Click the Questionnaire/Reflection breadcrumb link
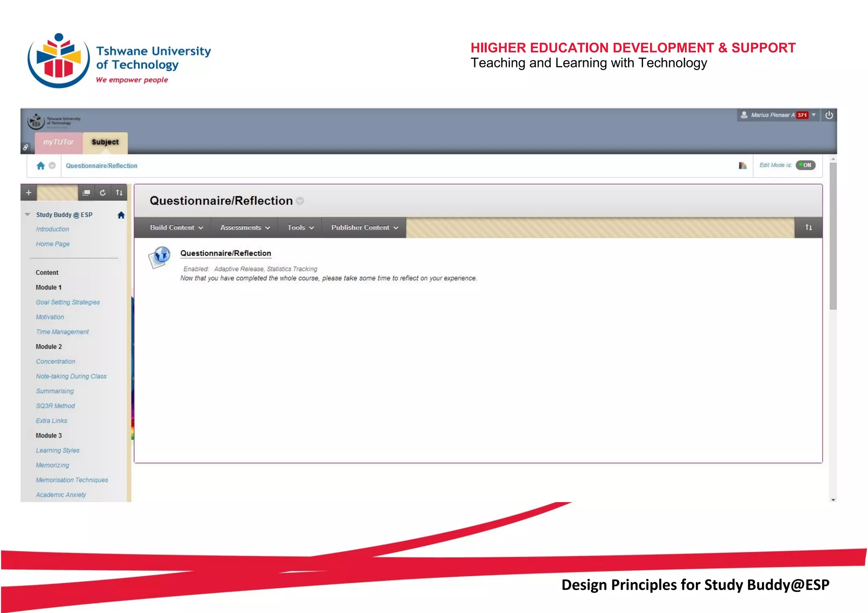 coord(102,166)
